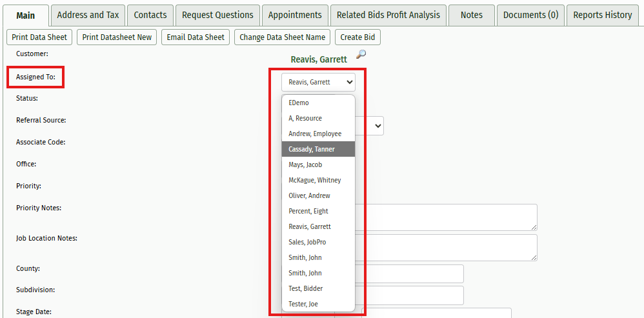View the Related Bids Profit Analysis tab
644x318 pixels.
tap(388, 15)
